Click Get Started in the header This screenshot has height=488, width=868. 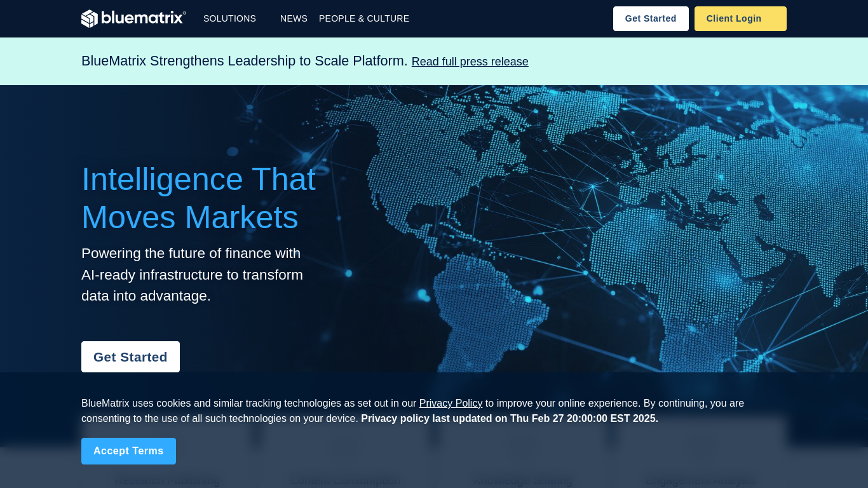tap(651, 18)
